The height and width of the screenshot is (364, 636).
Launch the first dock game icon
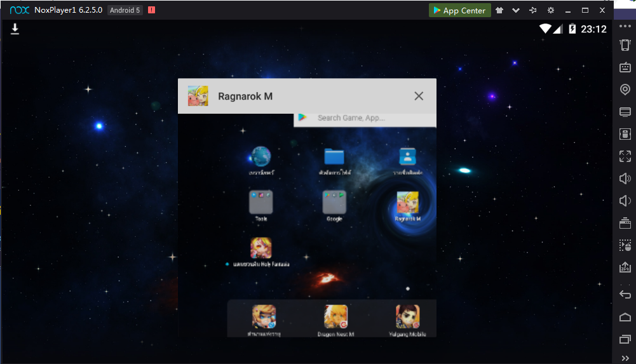pyautogui.click(x=264, y=316)
